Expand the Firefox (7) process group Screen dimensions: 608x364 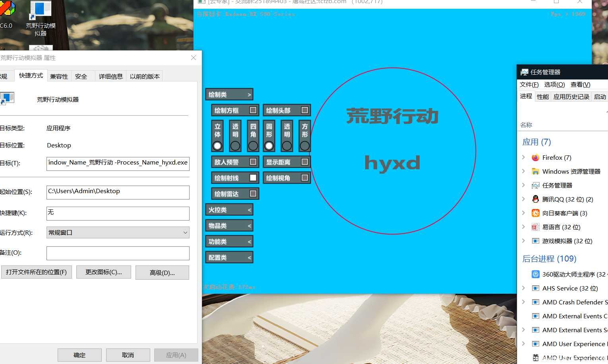[x=523, y=157]
